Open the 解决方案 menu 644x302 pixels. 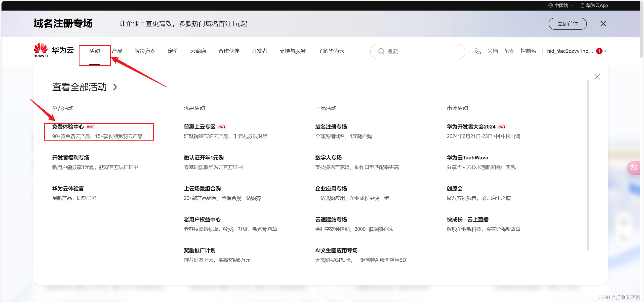tap(145, 51)
